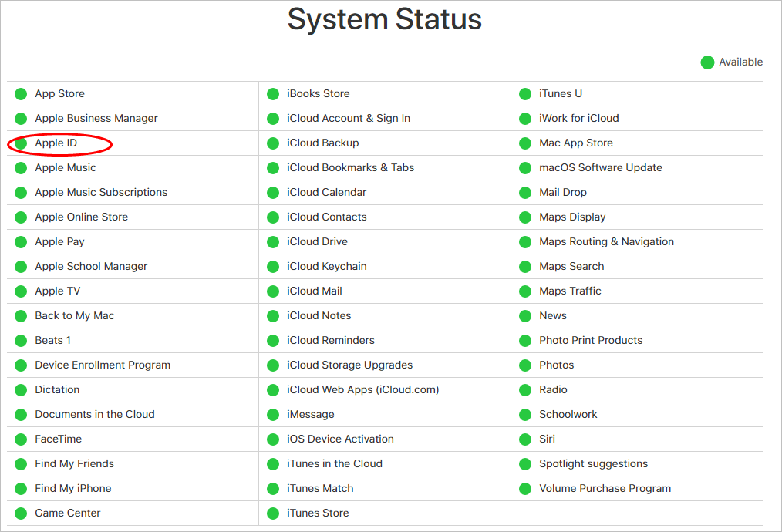The height and width of the screenshot is (532, 782).
Task: Select the Maps Routing & Navigation label
Action: point(606,241)
